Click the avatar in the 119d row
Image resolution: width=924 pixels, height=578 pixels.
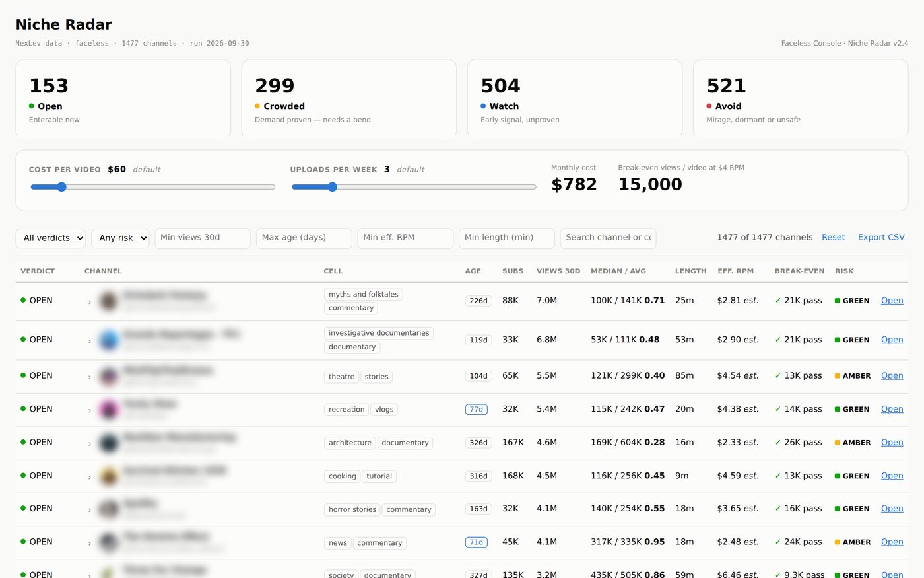109,340
